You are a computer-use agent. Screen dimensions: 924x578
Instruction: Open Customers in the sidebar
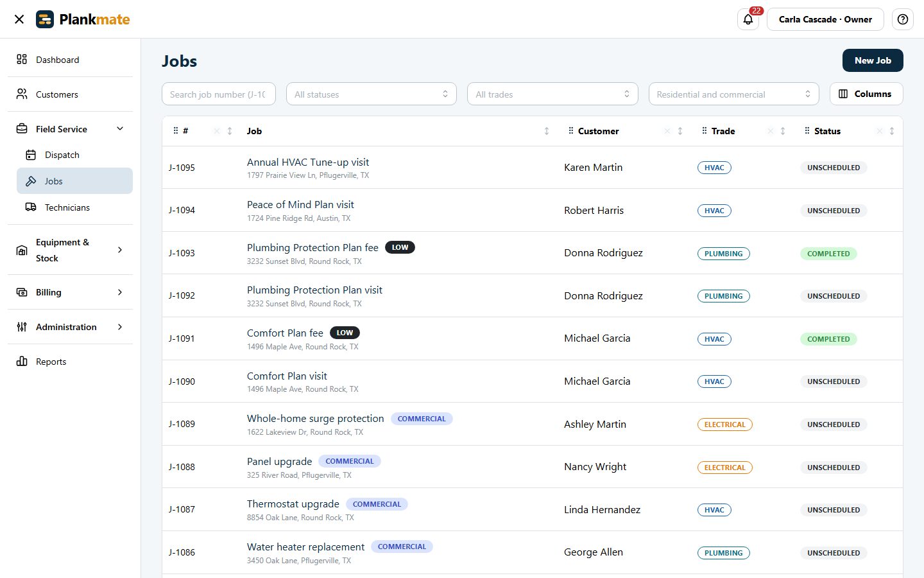pyautogui.click(x=70, y=94)
